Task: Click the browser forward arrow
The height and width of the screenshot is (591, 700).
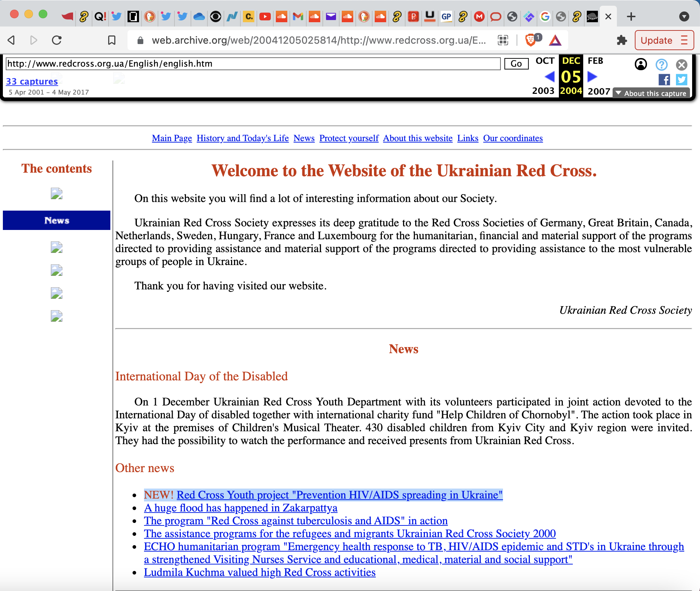Action: tap(34, 40)
